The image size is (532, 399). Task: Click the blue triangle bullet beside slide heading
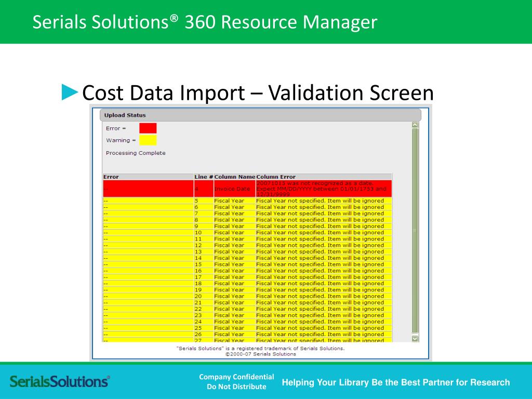click(x=70, y=92)
